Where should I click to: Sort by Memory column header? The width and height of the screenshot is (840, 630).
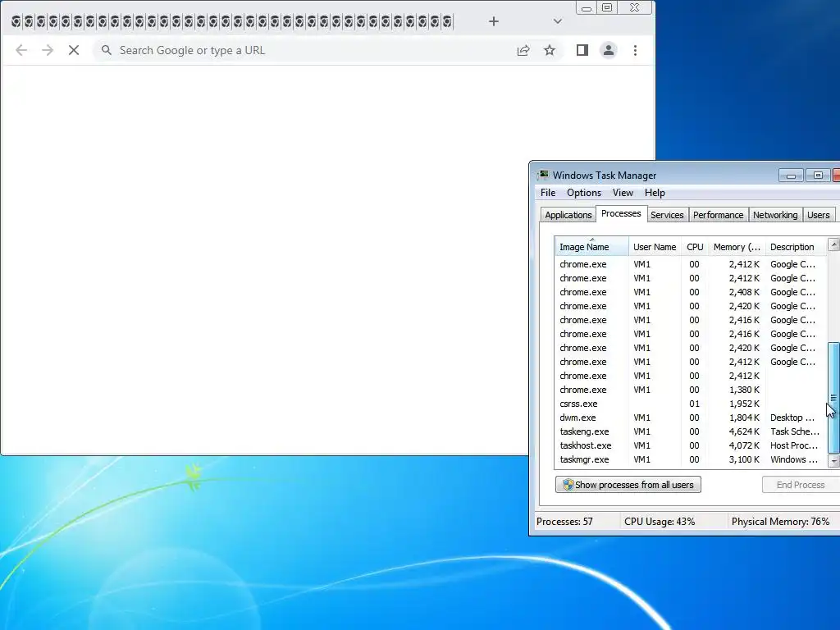737,247
